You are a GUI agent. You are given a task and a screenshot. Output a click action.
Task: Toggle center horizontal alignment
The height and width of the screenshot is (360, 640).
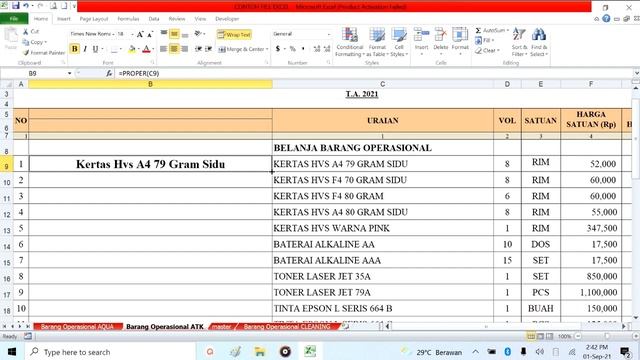(174, 49)
